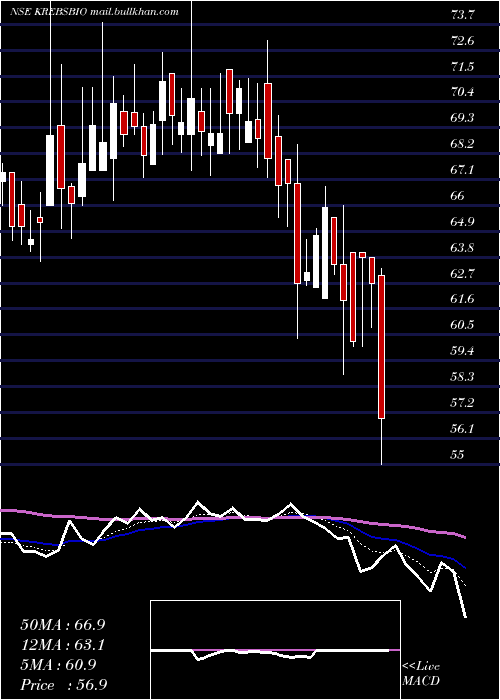Click inside the MACD indicator box
The width and height of the screenshot is (500, 700).
pyautogui.click(x=275, y=650)
